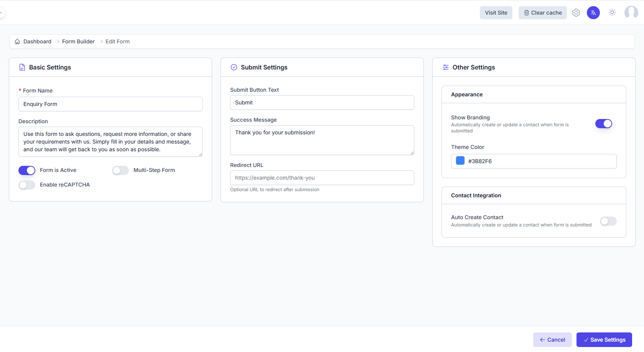Disable the Form is Active toggle
This screenshot has height=352, width=644.
(x=27, y=170)
